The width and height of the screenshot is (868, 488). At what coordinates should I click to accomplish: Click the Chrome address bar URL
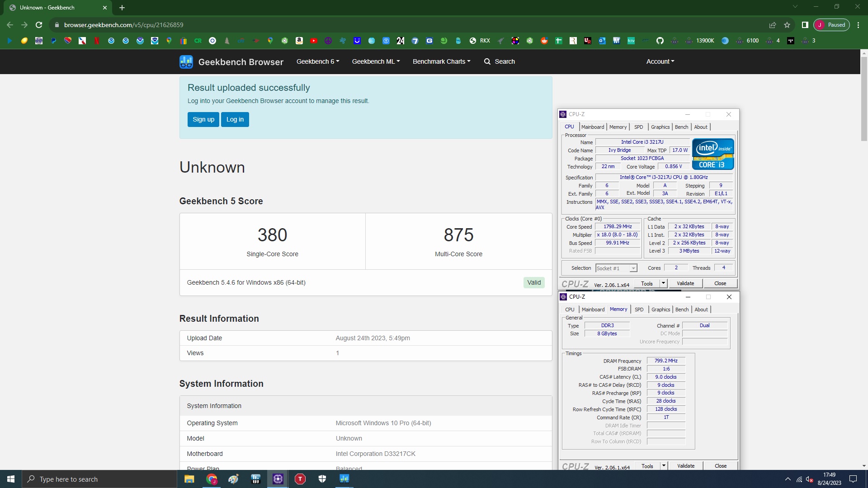click(123, 25)
